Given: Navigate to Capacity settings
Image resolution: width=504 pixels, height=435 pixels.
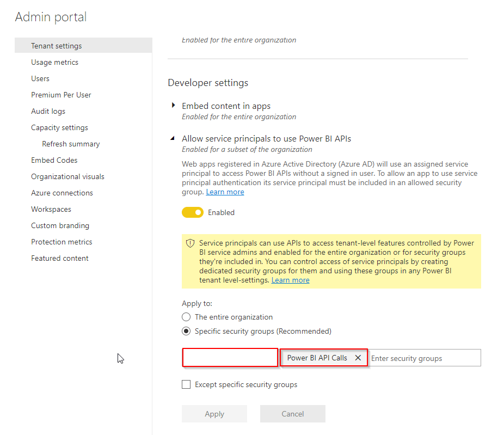Looking at the screenshot, I should (x=59, y=127).
